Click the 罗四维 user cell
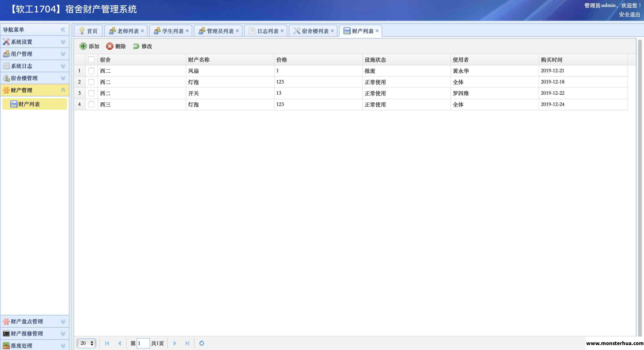This screenshot has width=644, height=350. click(495, 93)
